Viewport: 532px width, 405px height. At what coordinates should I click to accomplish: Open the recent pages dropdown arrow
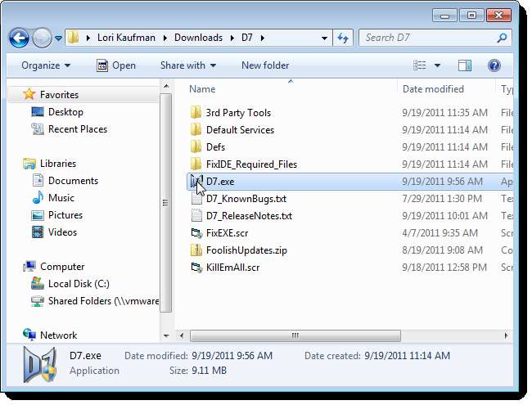(58, 38)
